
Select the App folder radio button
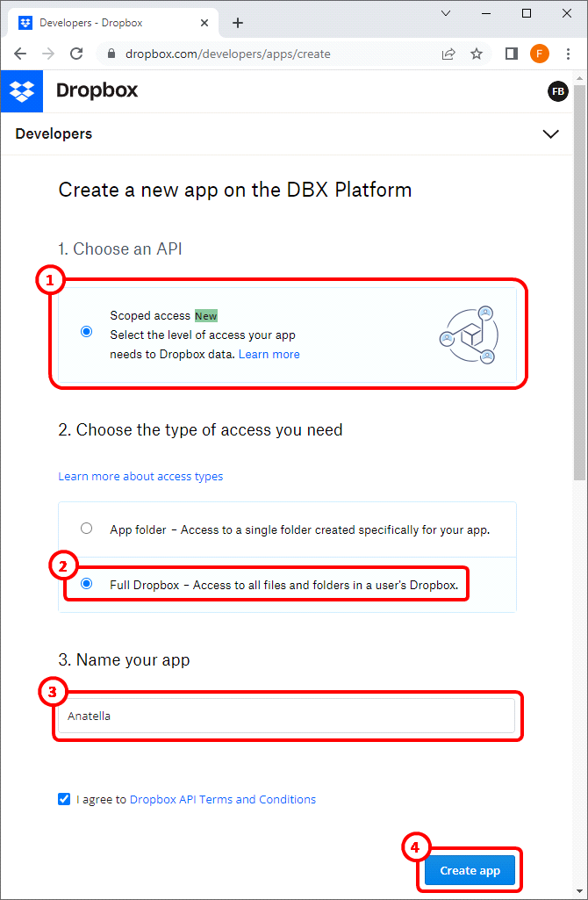tap(87, 528)
